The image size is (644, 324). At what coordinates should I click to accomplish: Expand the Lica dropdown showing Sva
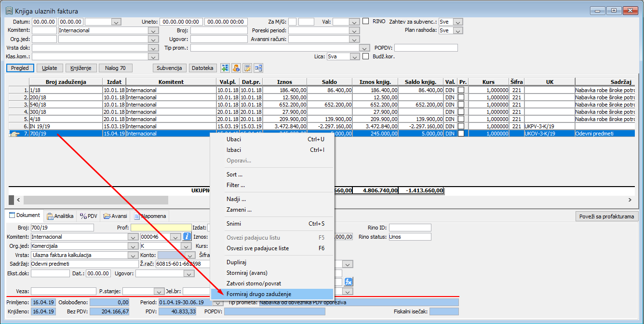point(355,56)
